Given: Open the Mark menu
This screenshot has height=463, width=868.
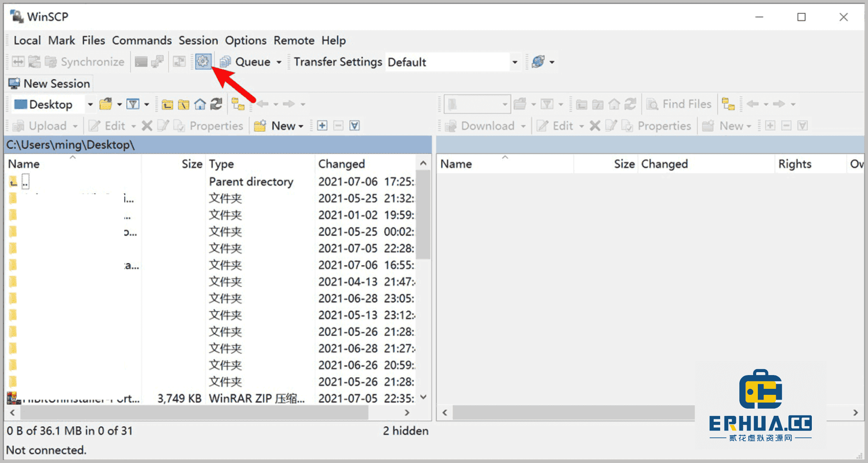Looking at the screenshot, I should pyautogui.click(x=62, y=40).
